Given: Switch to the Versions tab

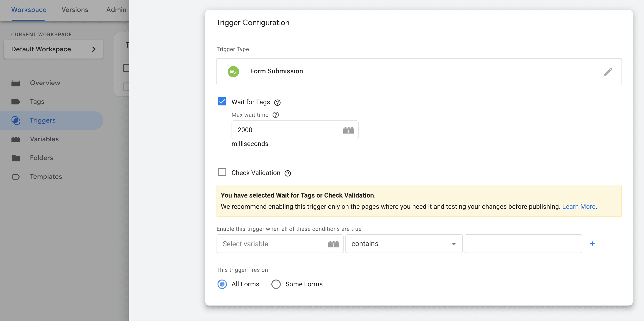Looking at the screenshot, I should click(x=75, y=10).
